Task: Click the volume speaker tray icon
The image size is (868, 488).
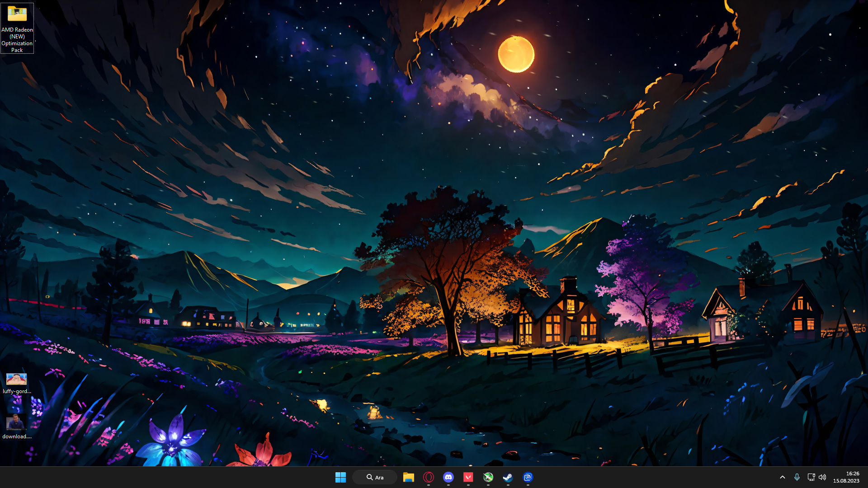Action: 822,477
